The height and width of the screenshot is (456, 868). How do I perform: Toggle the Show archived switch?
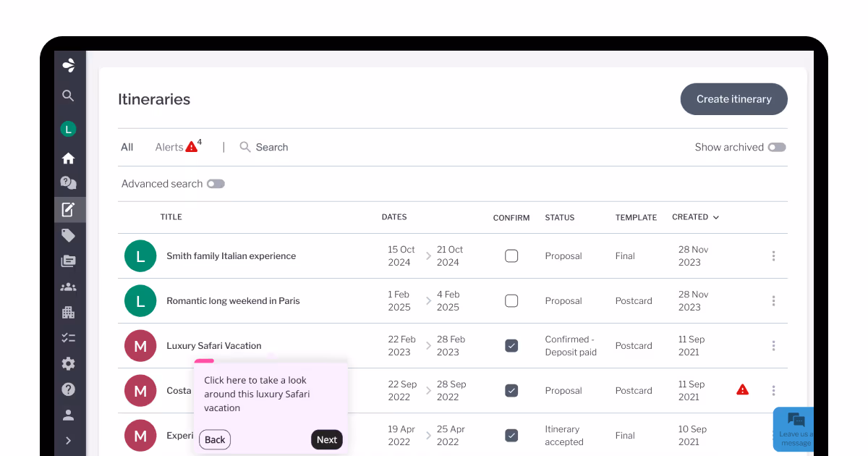[777, 147]
